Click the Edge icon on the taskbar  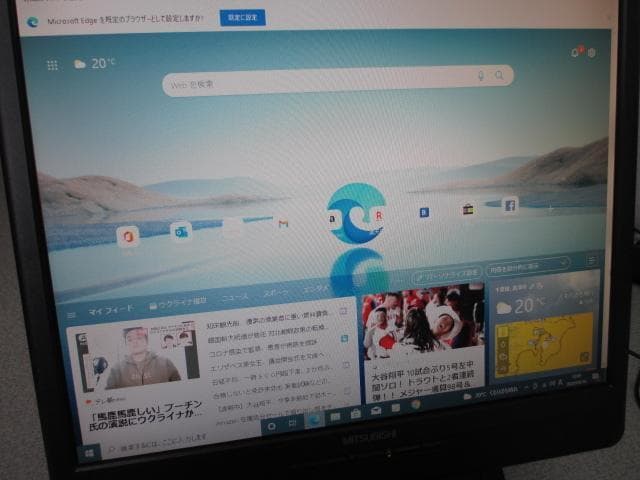314,420
